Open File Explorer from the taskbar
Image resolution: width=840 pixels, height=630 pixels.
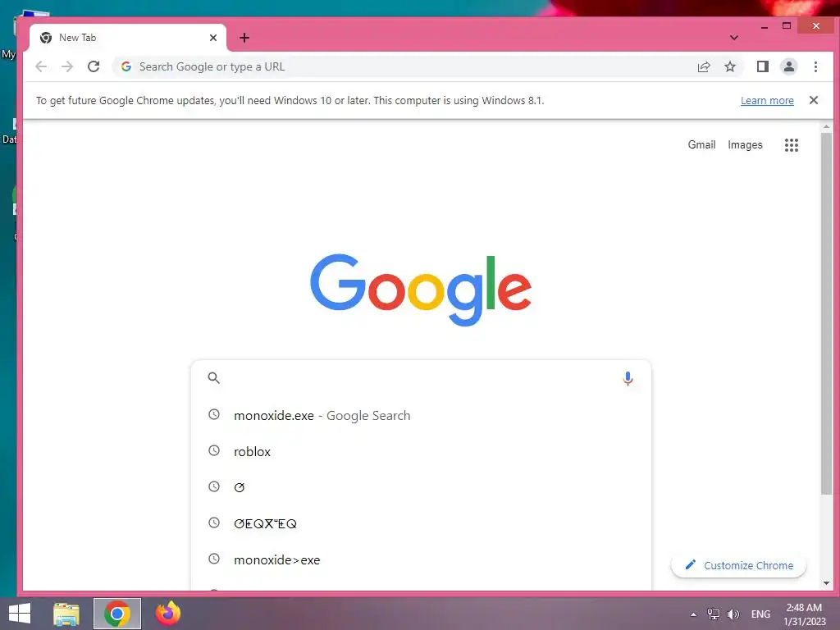point(66,614)
